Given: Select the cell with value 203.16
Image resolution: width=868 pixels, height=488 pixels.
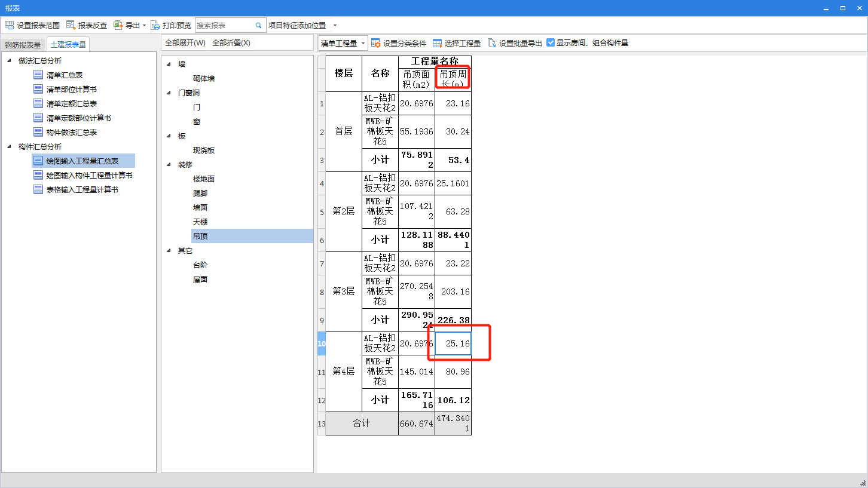Looking at the screenshot, I should (x=453, y=291).
